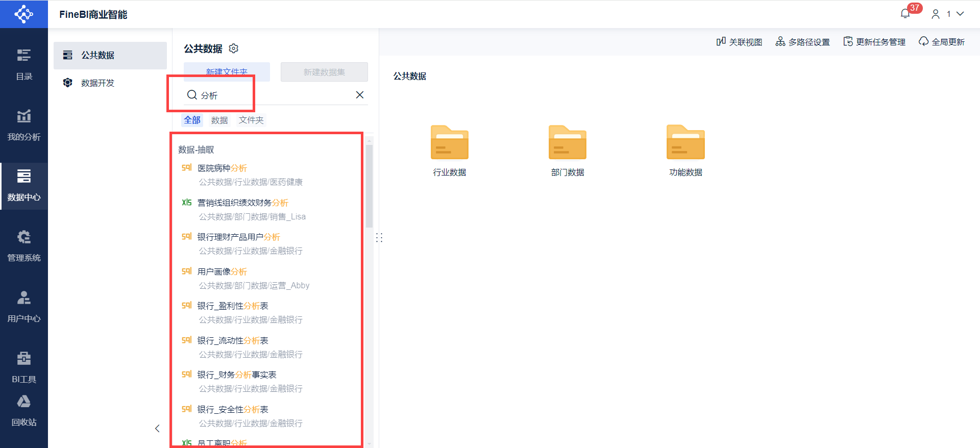Open the notification bell with 37 badge
Viewport: 980px width, 448px height.
click(x=905, y=13)
